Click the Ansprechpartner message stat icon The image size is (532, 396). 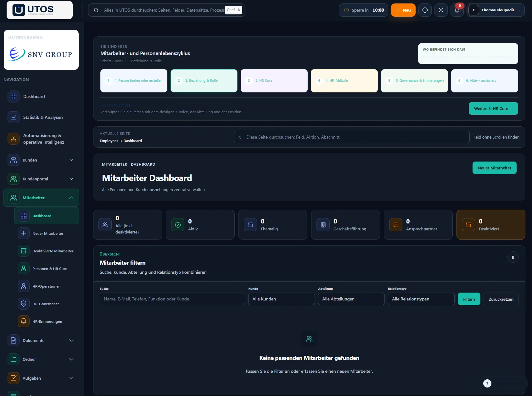click(x=396, y=225)
